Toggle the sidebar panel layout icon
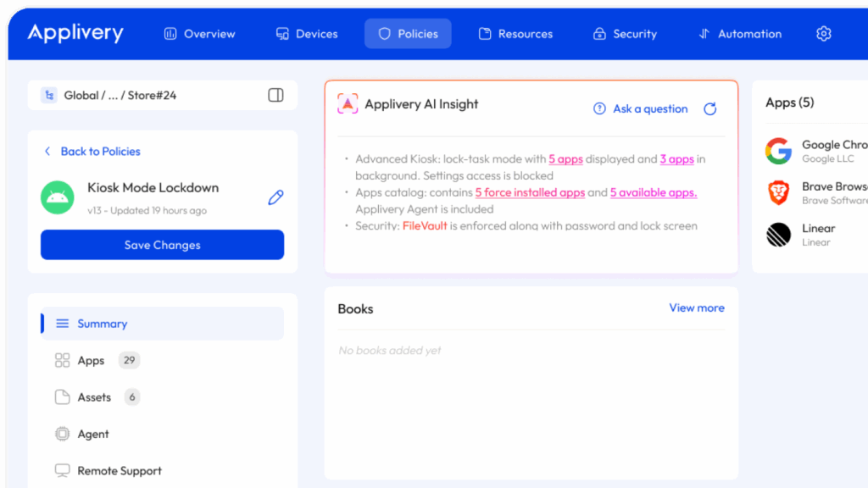Screen dimensions: 868x488 click(275, 95)
